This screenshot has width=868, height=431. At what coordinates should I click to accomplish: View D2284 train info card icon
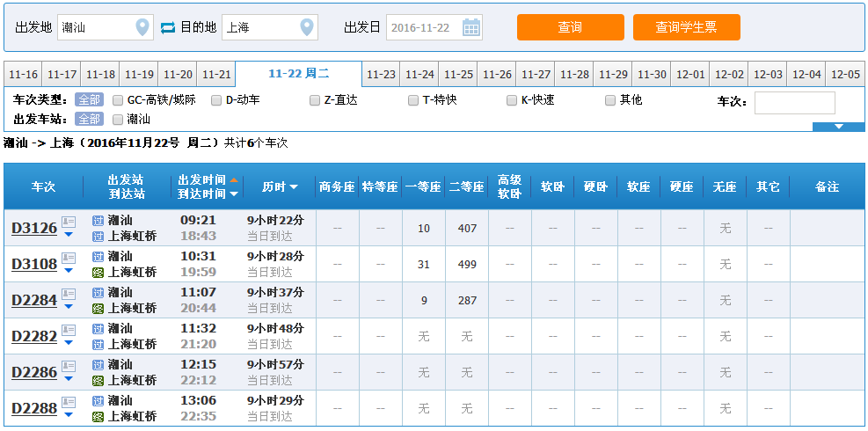click(69, 294)
